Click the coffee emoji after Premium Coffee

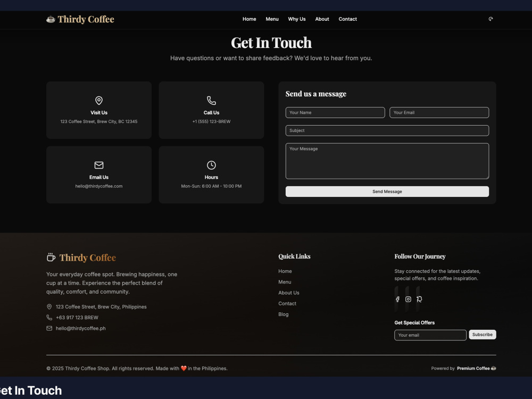pyautogui.click(x=494, y=369)
